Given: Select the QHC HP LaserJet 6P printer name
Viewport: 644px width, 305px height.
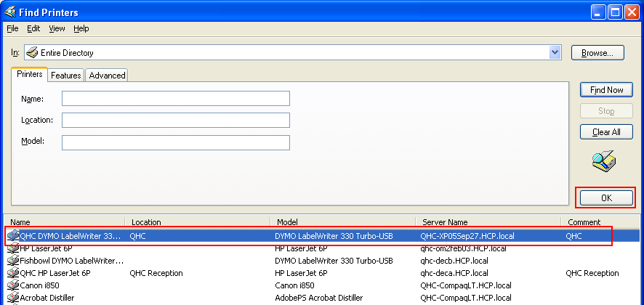Looking at the screenshot, I should click(x=55, y=273).
